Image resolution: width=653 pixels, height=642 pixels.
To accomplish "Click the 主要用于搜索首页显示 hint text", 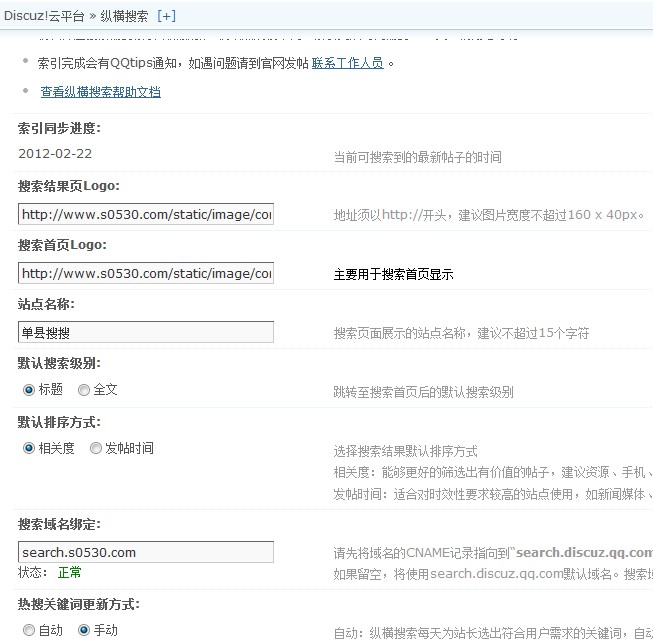I will 394,274.
